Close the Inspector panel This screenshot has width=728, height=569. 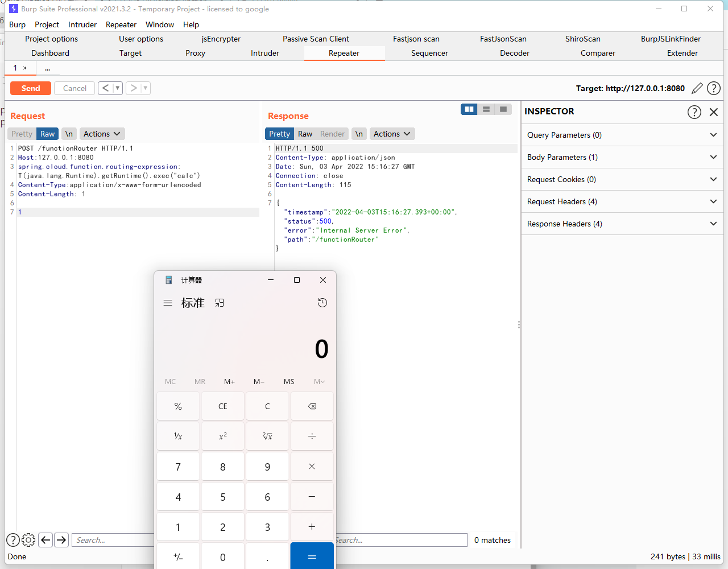(714, 112)
